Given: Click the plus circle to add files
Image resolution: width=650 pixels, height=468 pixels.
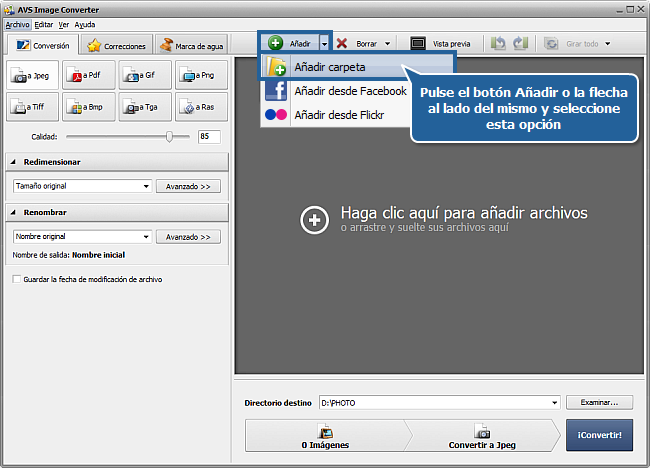Looking at the screenshot, I should (x=314, y=220).
